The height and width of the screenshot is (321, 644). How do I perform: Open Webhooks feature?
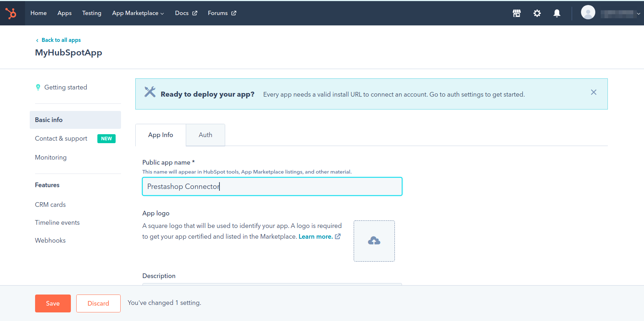(x=50, y=240)
